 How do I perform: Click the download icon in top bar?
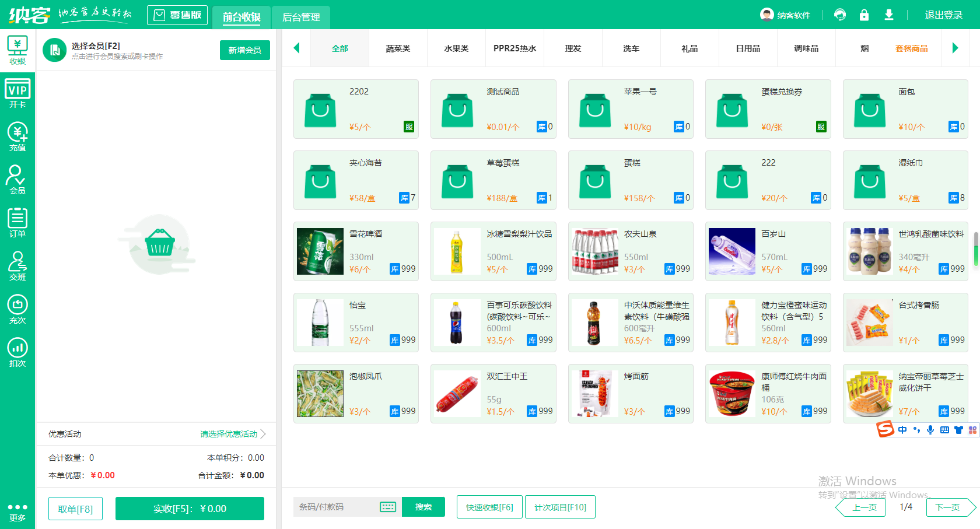(x=889, y=14)
